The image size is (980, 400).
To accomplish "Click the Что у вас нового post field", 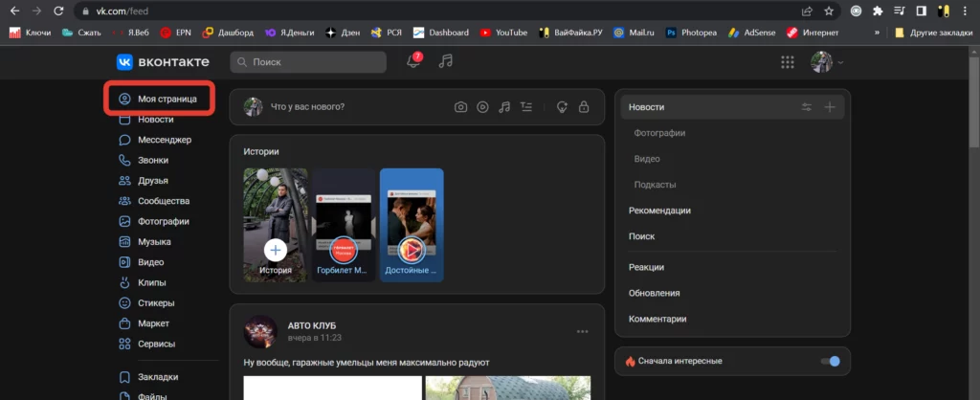I will (307, 107).
